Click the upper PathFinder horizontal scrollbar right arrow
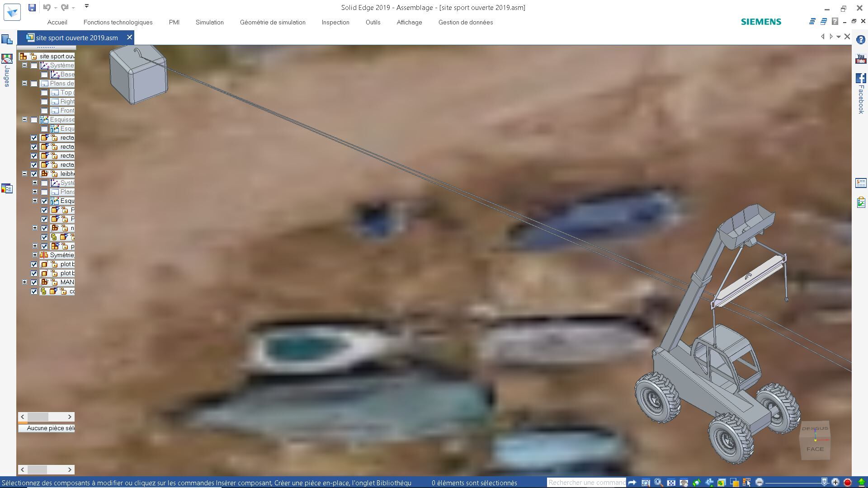 coord(70,417)
